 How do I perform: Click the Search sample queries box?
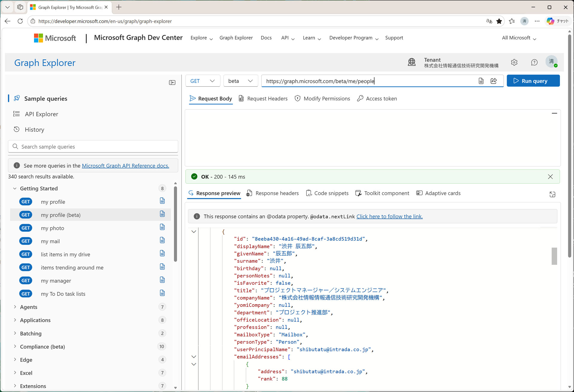93,147
